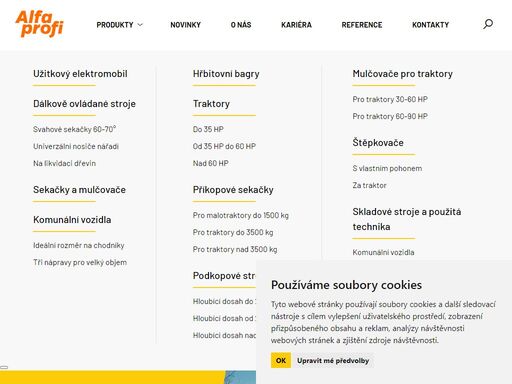Open the search magnifier icon
The width and height of the screenshot is (512, 384).
pos(488,24)
